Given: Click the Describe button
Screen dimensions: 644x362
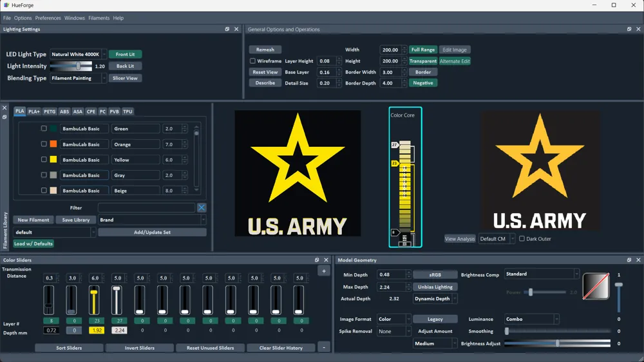Looking at the screenshot, I should tap(265, 83).
